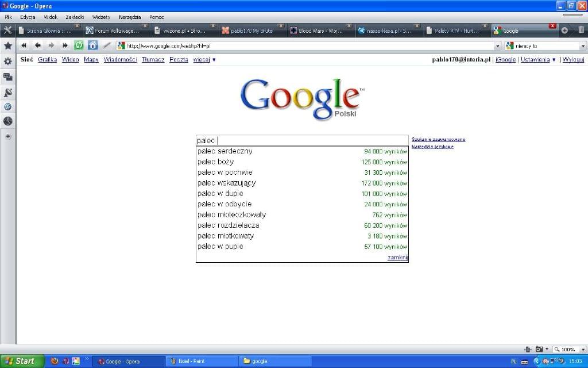Click the Fast Forward navigation button
The image size is (588, 368).
(x=65, y=45)
